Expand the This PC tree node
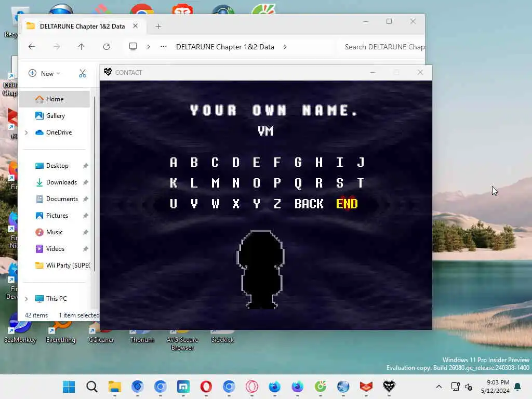The width and height of the screenshot is (532, 399). click(x=26, y=299)
